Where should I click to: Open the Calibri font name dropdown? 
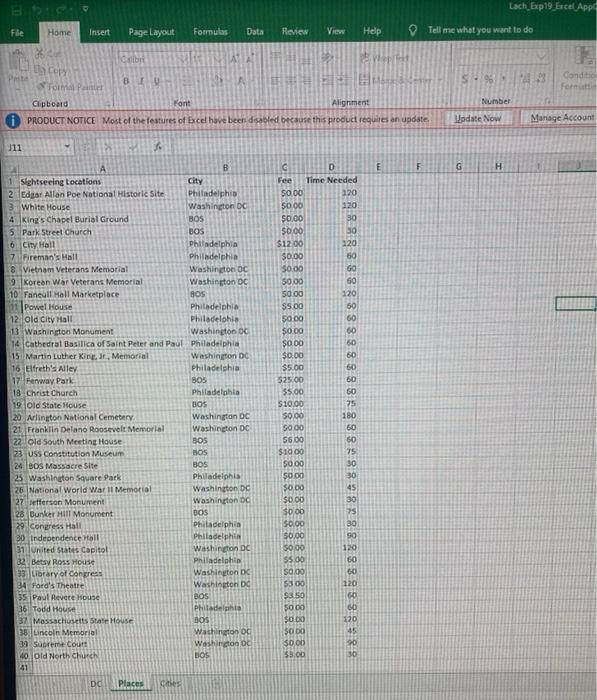click(x=184, y=59)
